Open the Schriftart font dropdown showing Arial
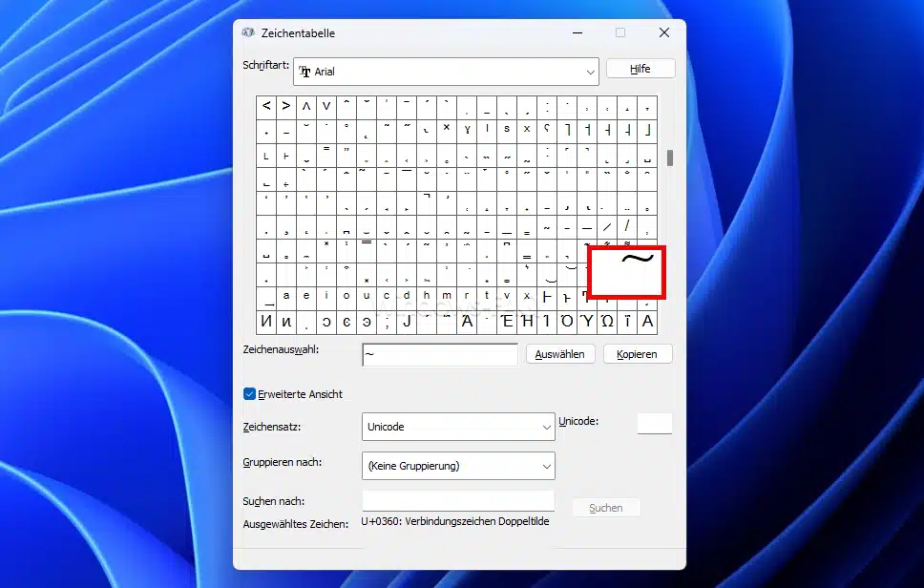Screen dimensions: 924x588 coord(446,72)
